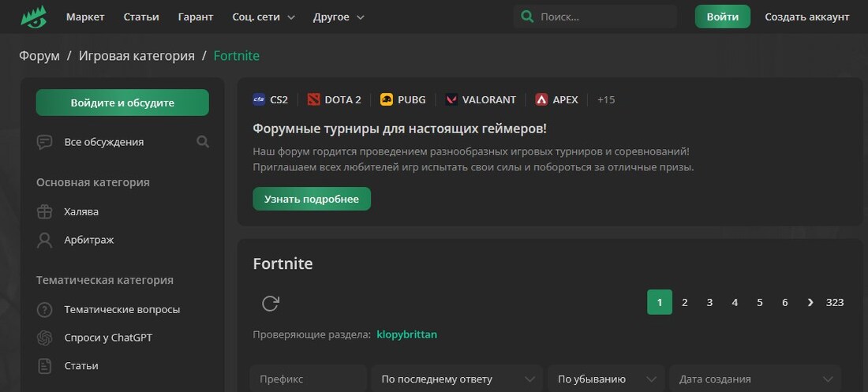
Task: Click the PUBG tournament label
Action: click(x=412, y=99)
